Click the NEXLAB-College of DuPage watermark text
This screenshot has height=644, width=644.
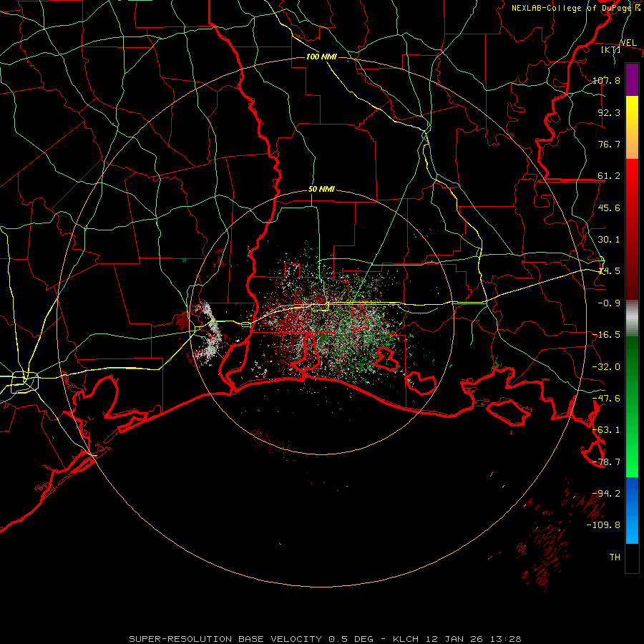click(x=575, y=8)
